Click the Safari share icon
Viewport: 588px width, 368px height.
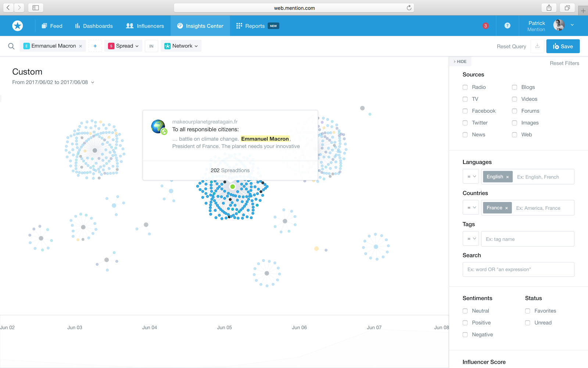(549, 8)
